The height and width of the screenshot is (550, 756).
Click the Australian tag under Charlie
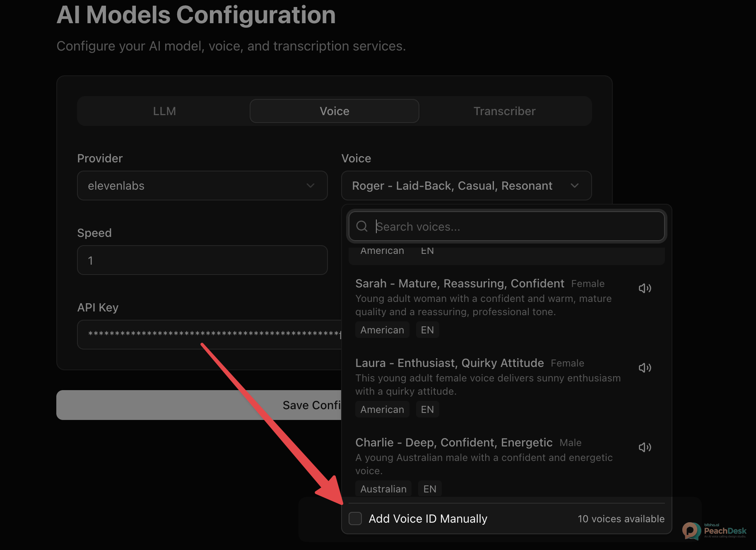pyautogui.click(x=383, y=489)
